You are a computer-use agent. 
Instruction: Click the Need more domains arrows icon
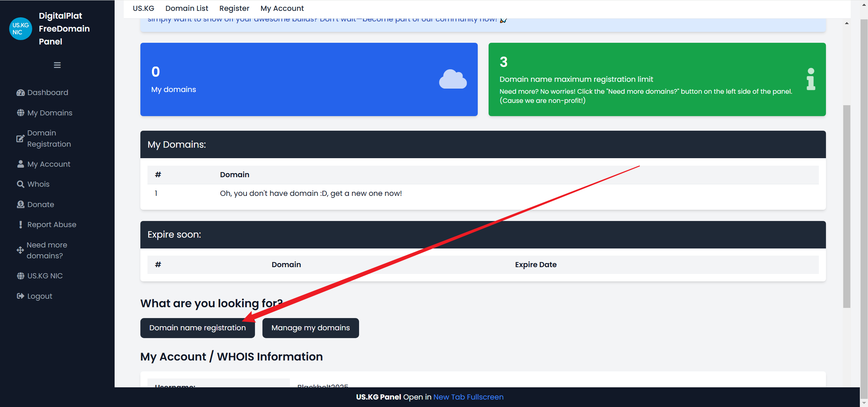click(x=20, y=250)
